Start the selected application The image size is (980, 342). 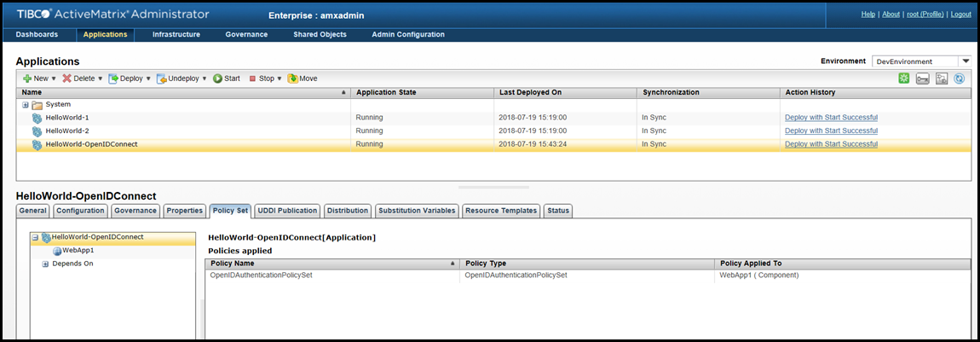point(226,78)
